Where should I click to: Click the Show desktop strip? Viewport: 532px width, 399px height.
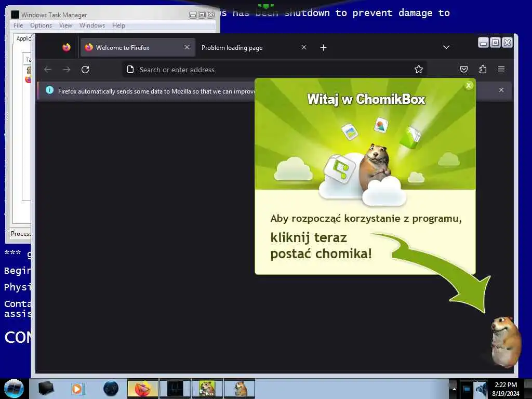(528, 389)
